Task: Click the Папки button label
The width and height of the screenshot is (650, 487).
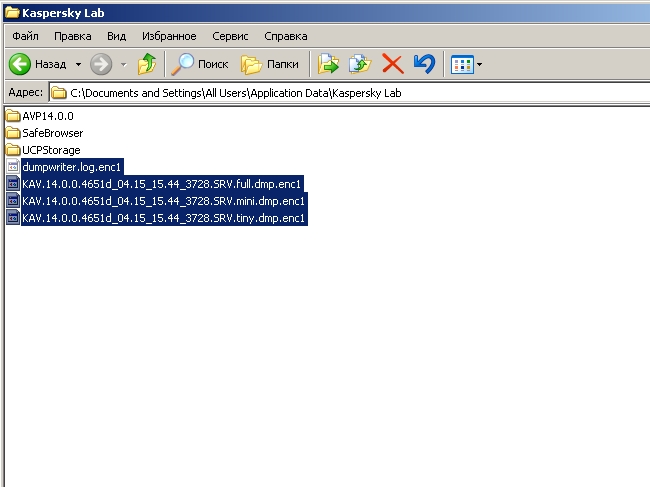Action: pos(283,64)
